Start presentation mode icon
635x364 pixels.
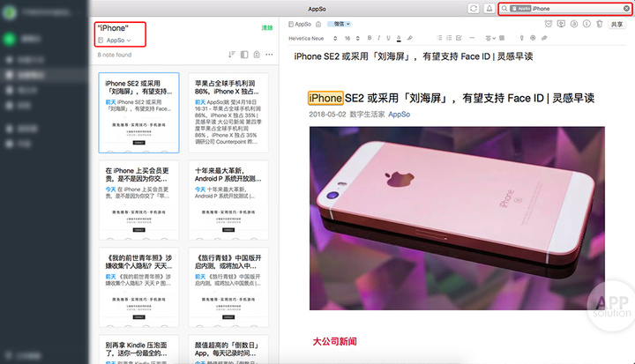point(561,24)
